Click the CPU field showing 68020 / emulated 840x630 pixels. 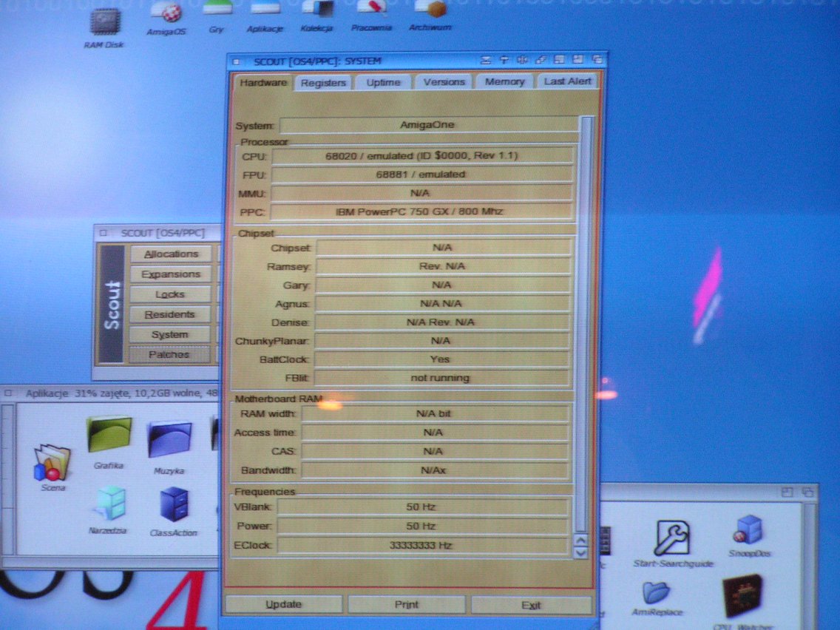click(x=421, y=156)
